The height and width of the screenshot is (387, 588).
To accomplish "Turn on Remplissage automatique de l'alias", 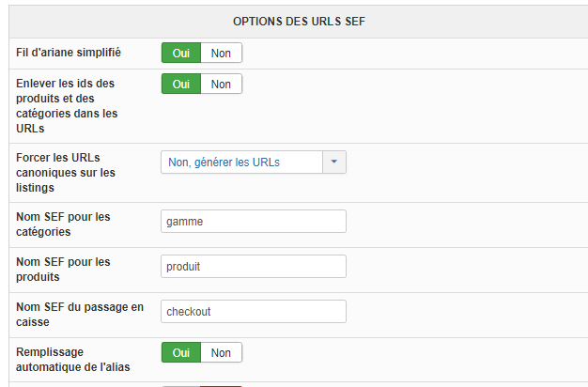I will click(x=181, y=353).
